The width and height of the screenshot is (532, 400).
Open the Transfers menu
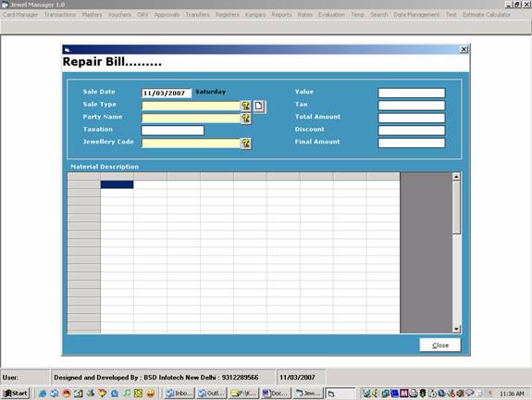(x=197, y=15)
